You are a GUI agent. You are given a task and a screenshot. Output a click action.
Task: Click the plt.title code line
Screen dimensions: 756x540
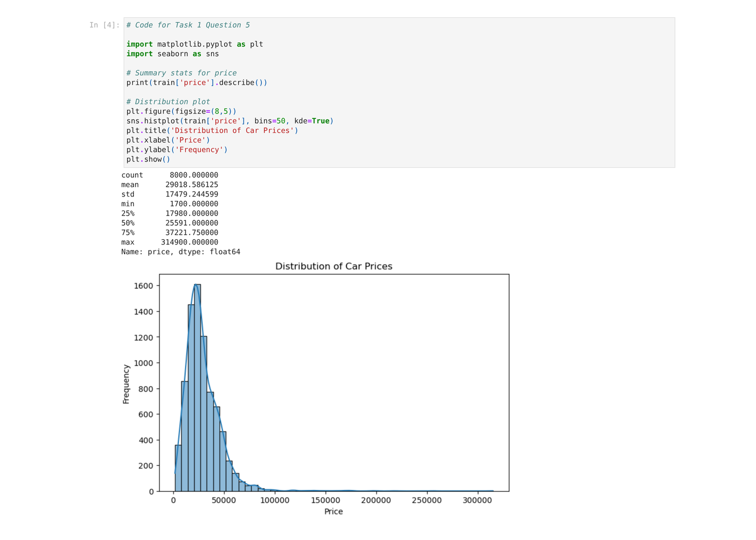pyautogui.click(x=212, y=131)
